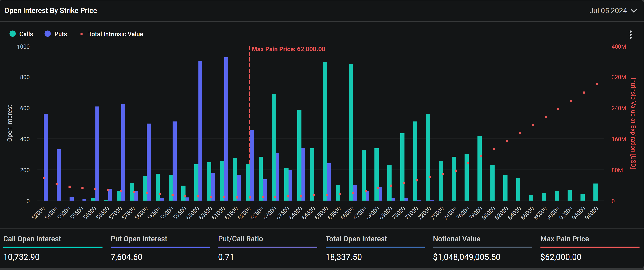Click the Notional Value stat header

pos(456,239)
